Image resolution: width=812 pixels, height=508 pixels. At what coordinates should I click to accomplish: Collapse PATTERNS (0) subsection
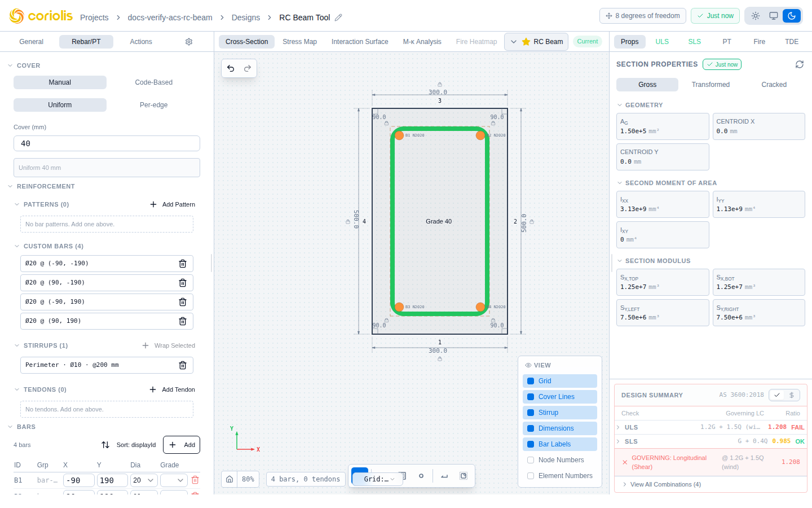pyautogui.click(x=17, y=204)
